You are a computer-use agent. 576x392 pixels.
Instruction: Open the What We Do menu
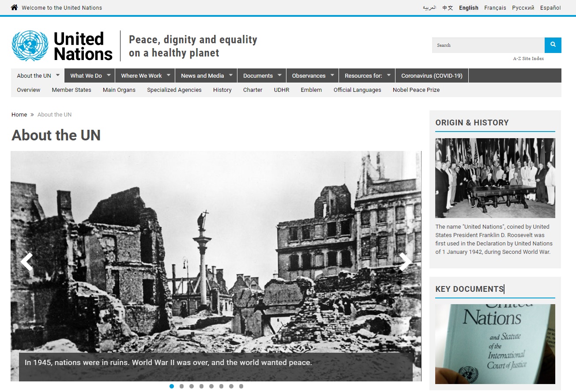click(x=86, y=75)
